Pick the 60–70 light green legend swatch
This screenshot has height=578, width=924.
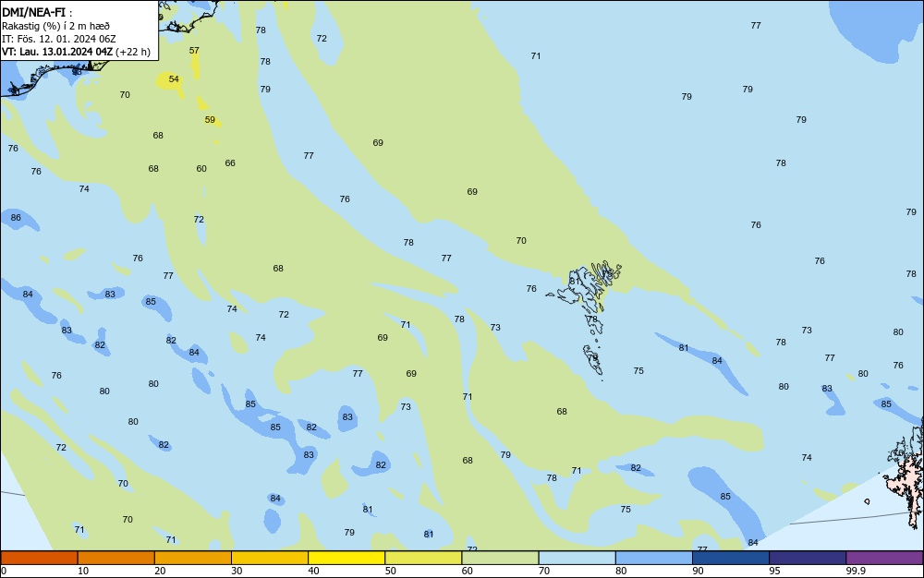tap(500, 558)
